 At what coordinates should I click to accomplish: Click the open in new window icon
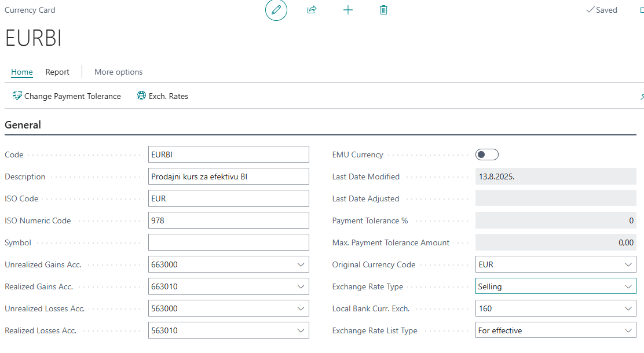641,10
